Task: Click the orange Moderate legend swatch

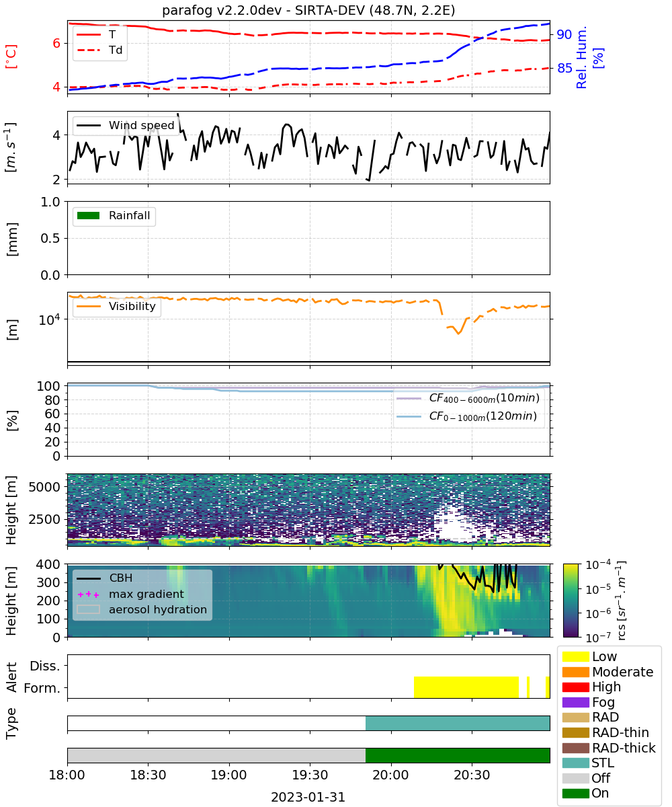Action: [x=575, y=672]
